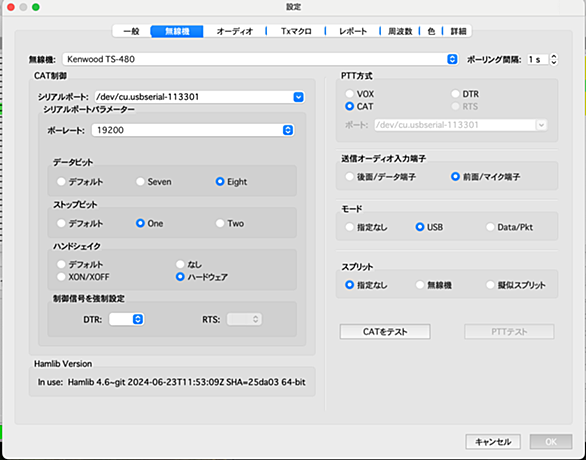This screenshot has height=460, width=586.
Task: Click the キャンセル button
Action: (x=493, y=442)
